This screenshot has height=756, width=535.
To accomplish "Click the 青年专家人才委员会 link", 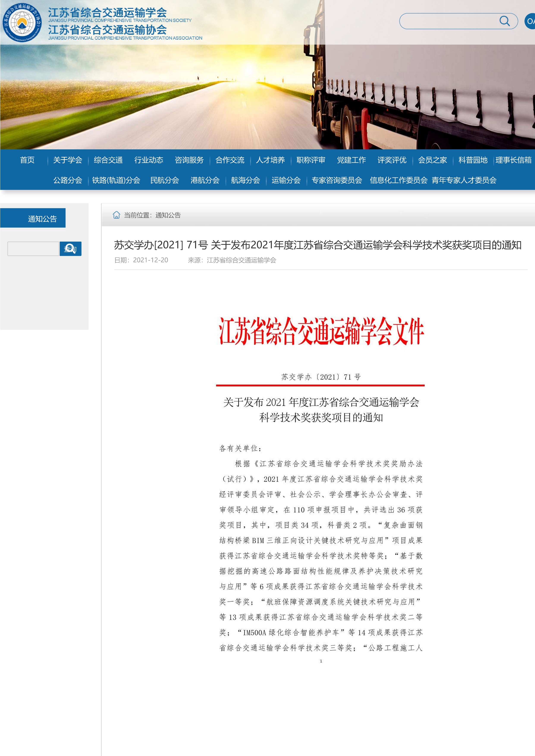I will [x=464, y=180].
